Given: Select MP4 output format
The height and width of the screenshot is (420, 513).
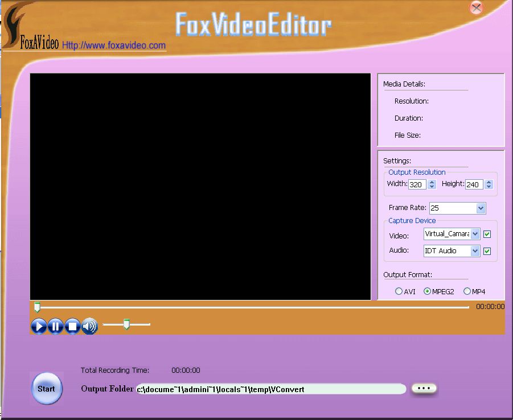Looking at the screenshot, I should [x=467, y=291].
